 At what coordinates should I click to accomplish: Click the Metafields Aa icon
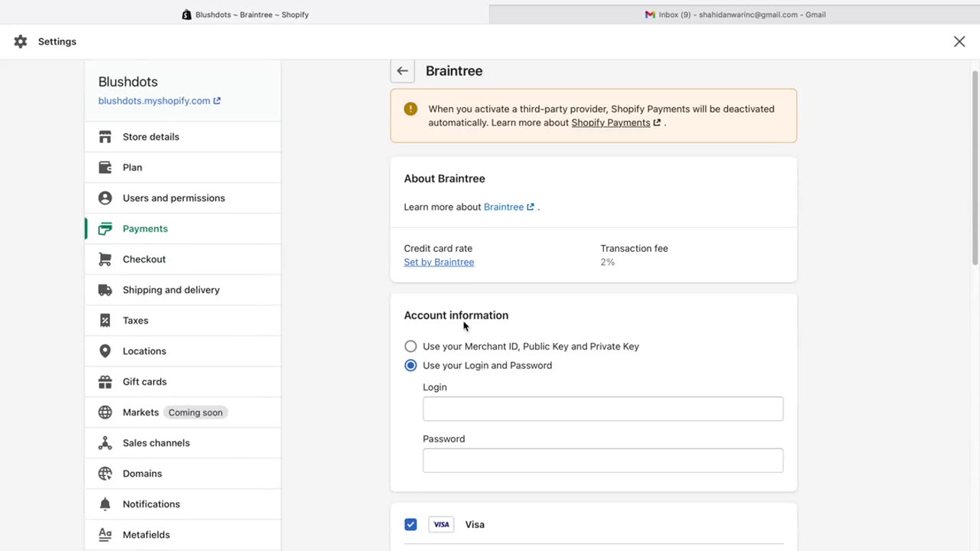click(x=105, y=534)
